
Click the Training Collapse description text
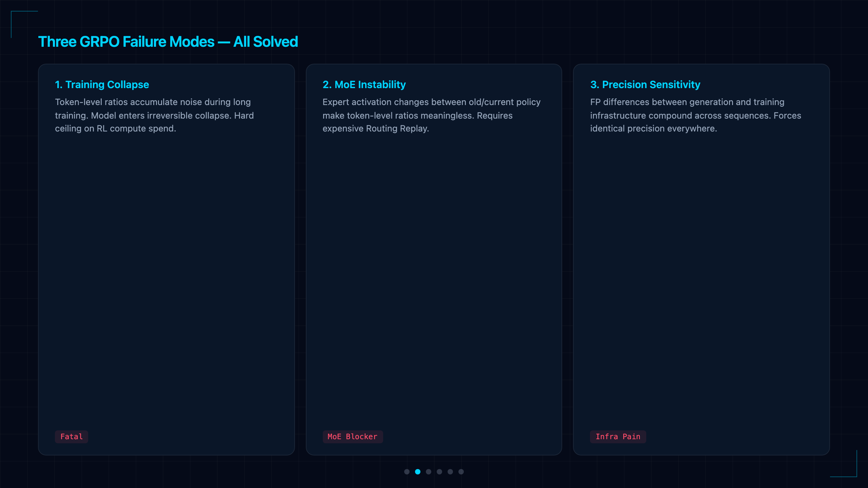pos(154,115)
